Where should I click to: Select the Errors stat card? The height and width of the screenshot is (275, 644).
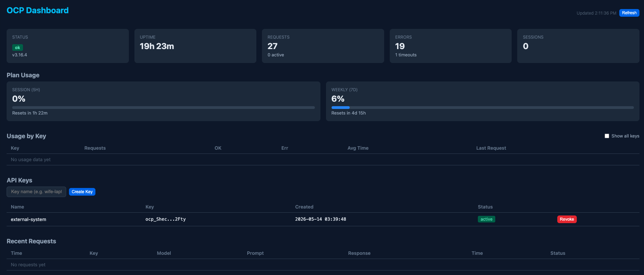[x=450, y=46]
